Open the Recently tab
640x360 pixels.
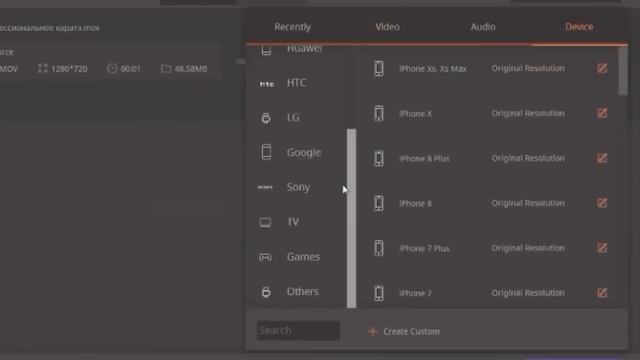292,27
